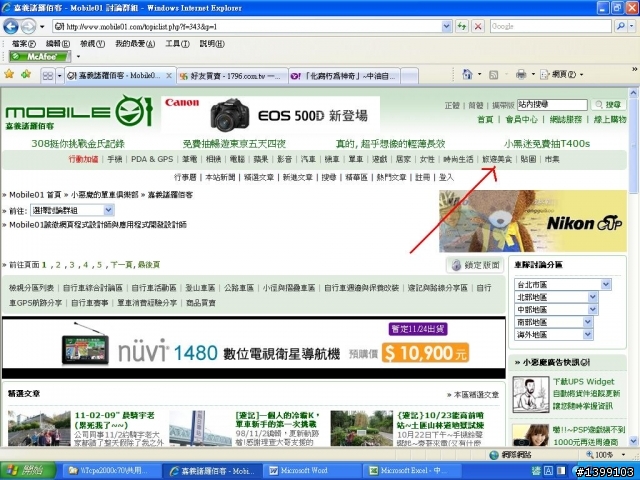Open the 選擇討論群組 dropdown
Viewport: 640px width, 480px height.
tap(72, 210)
